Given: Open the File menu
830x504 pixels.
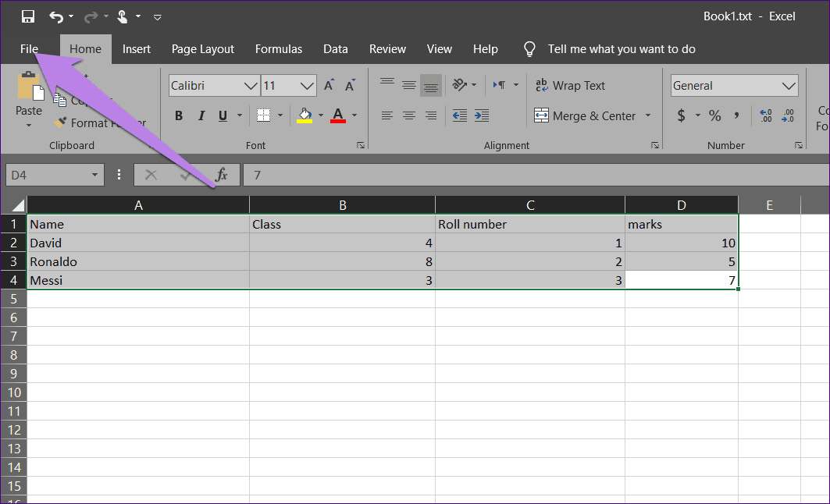Looking at the screenshot, I should 29,49.
